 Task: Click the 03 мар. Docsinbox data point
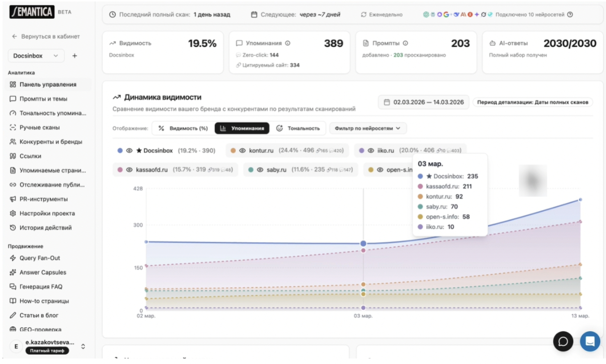(x=363, y=243)
